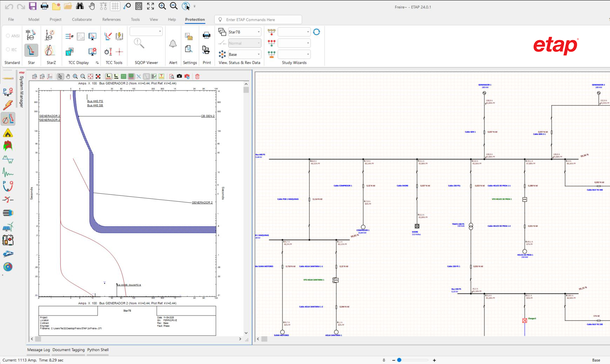Open the Project ribbon tab
Screen dimensions: 610x364
point(55,19)
